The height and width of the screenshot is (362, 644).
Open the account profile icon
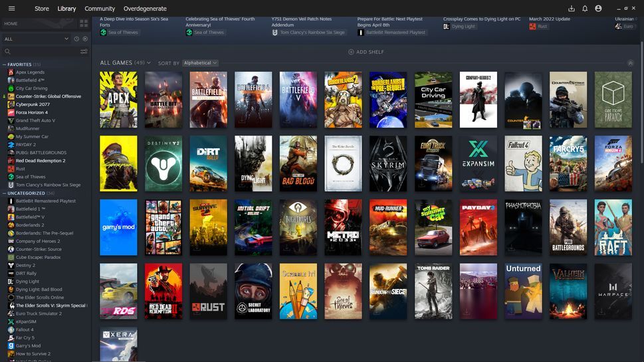(x=598, y=8)
